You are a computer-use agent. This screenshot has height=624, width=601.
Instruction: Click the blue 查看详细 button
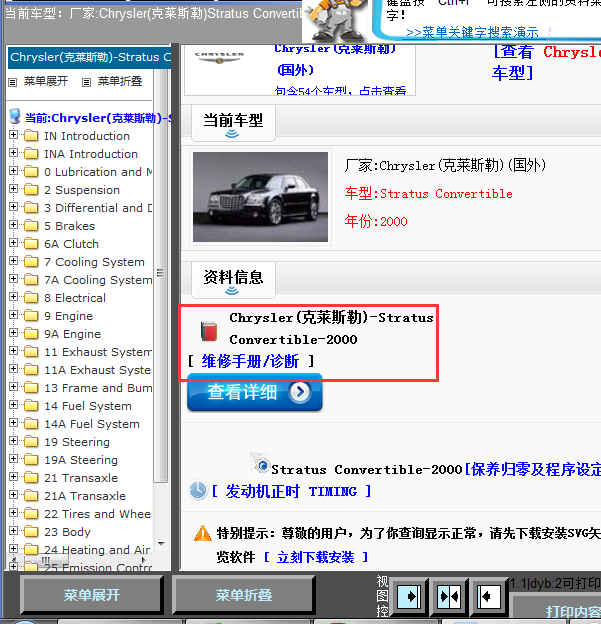pyautogui.click(x=255, y=392)
